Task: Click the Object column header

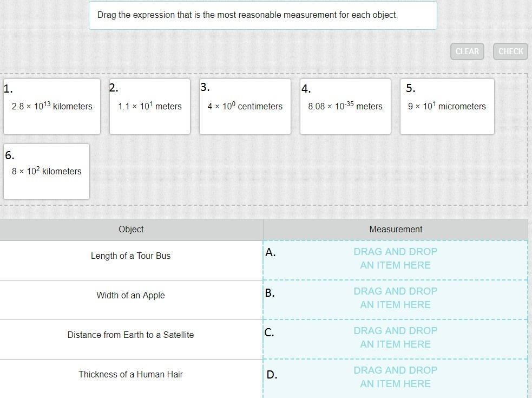Action: (131, 230)
